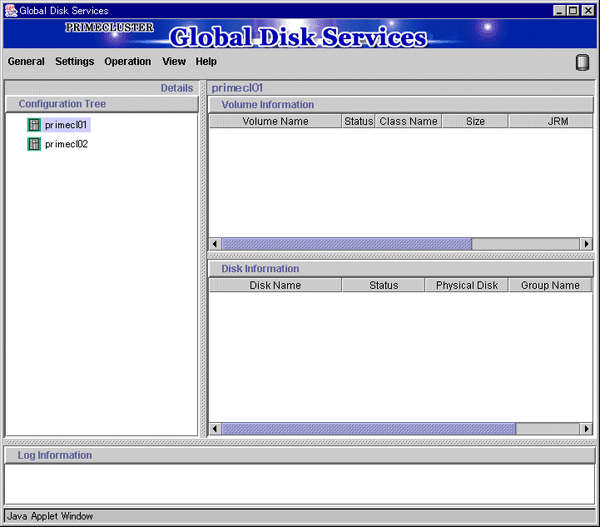Click the Log Information panel header
The height and width of the screenshot is (527, 600).
pyautogui.click(x=300, y=455)
